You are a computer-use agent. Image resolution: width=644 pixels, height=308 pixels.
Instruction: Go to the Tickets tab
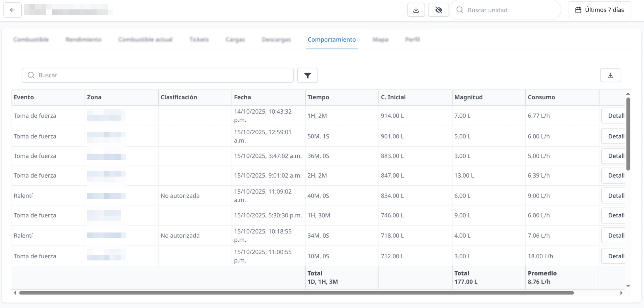pos(199,40)
